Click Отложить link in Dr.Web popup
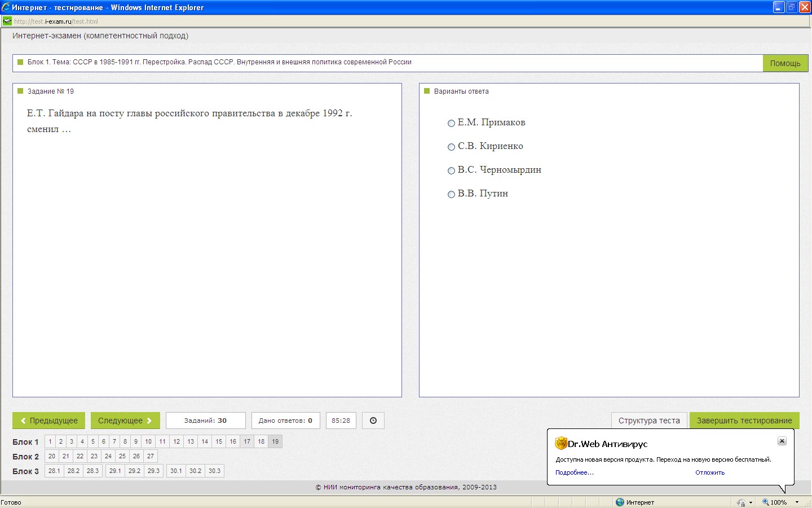812x508 pixels. coord(710,472)
